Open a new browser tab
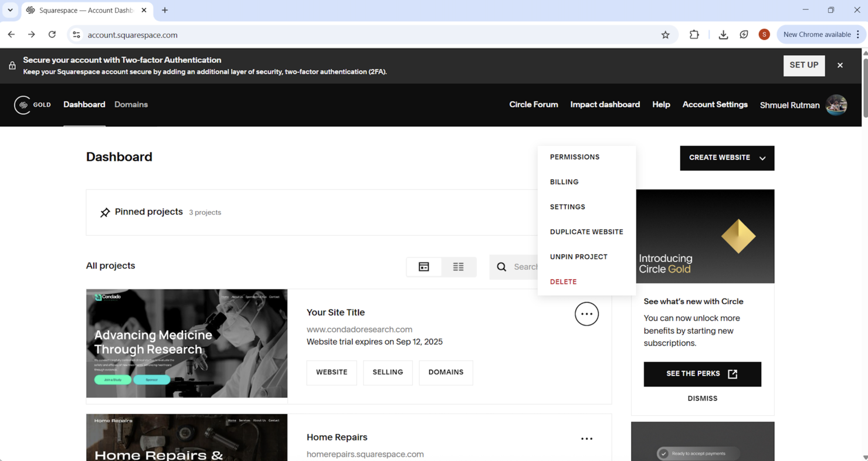 pyautogui.click(x=165, y=11)
